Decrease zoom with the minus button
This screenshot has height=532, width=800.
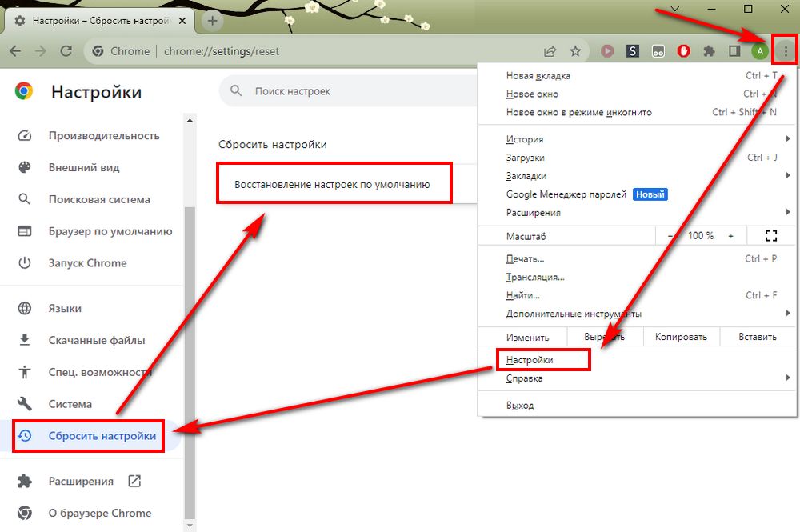click(x=670, y=236)
